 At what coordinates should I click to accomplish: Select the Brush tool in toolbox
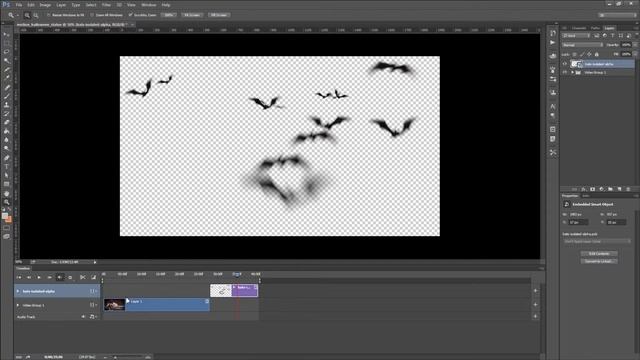(x=7, y=96)
